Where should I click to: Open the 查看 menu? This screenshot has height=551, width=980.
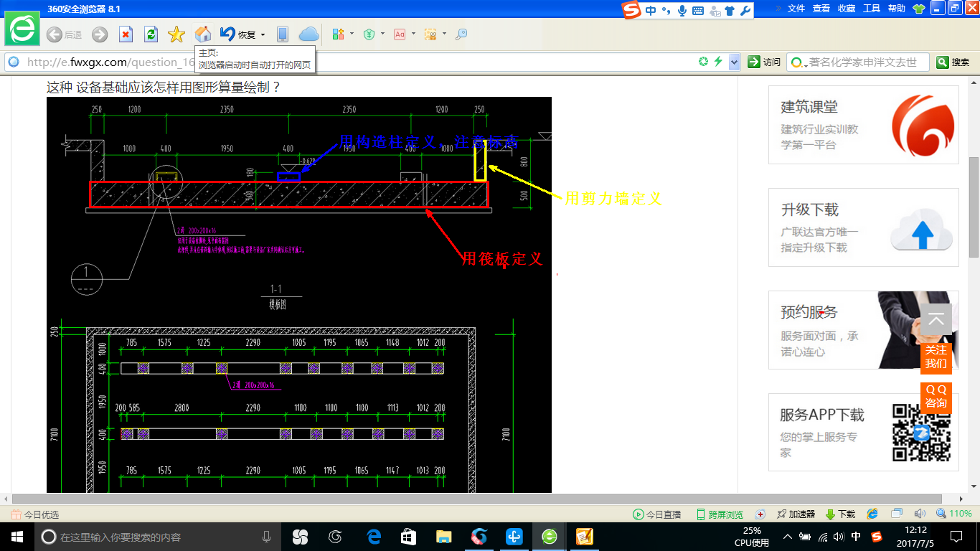(x=821, y=9)
